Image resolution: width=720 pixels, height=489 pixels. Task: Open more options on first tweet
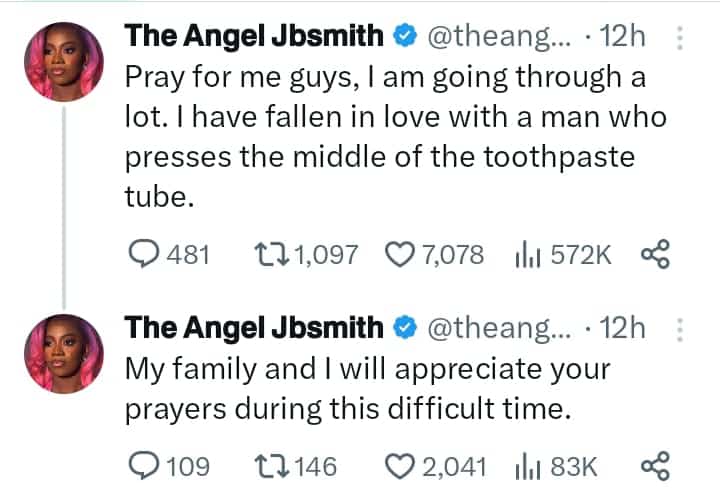[680, 39]
